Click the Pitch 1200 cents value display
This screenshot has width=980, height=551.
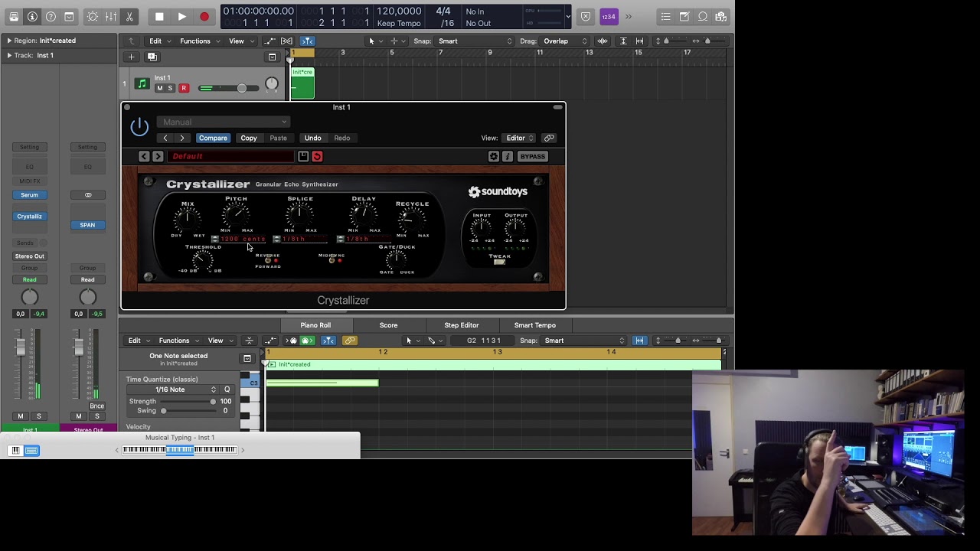[x=242, y=239]
